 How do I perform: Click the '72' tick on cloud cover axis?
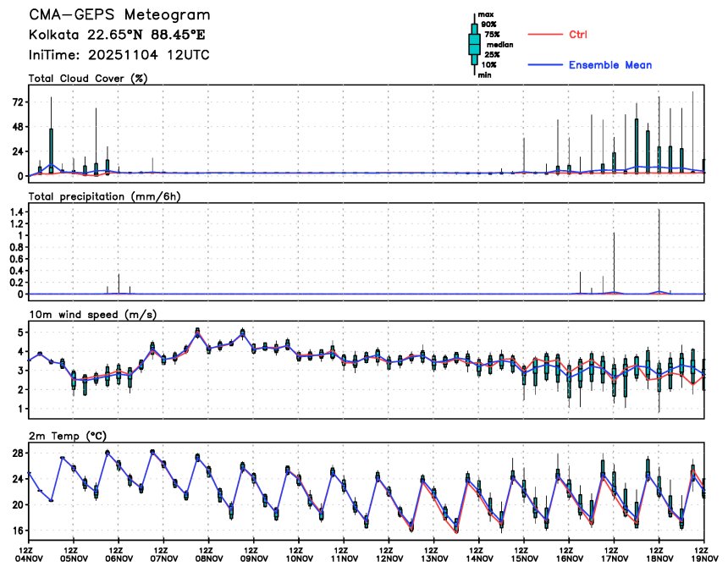[x=18, y=102]
